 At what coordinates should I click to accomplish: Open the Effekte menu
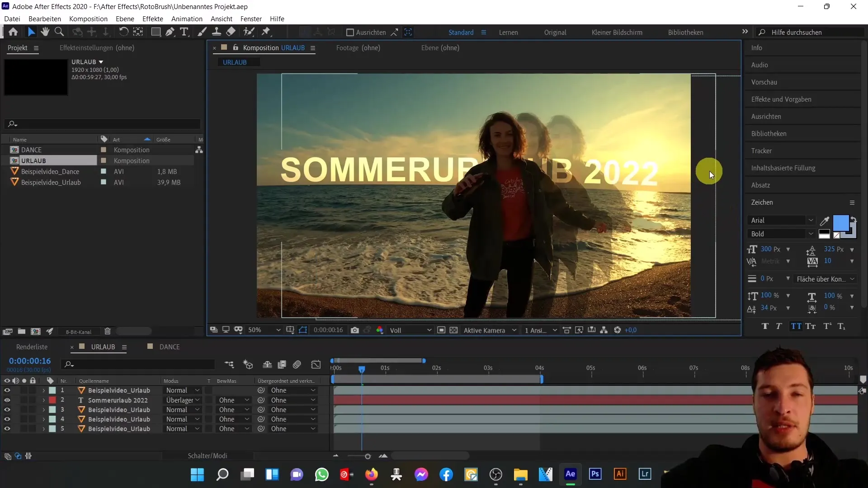153,19
